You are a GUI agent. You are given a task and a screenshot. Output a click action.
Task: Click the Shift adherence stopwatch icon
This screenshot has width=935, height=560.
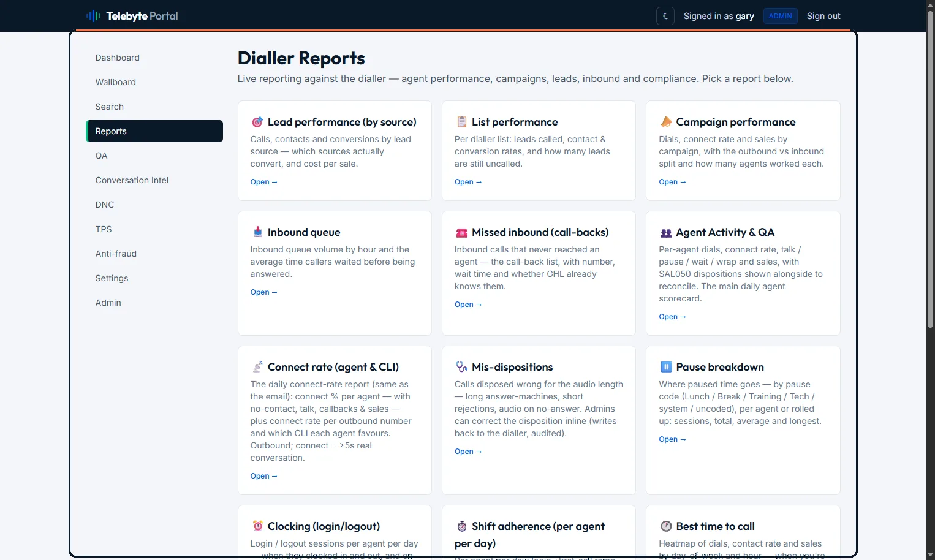tap(462, 526)
